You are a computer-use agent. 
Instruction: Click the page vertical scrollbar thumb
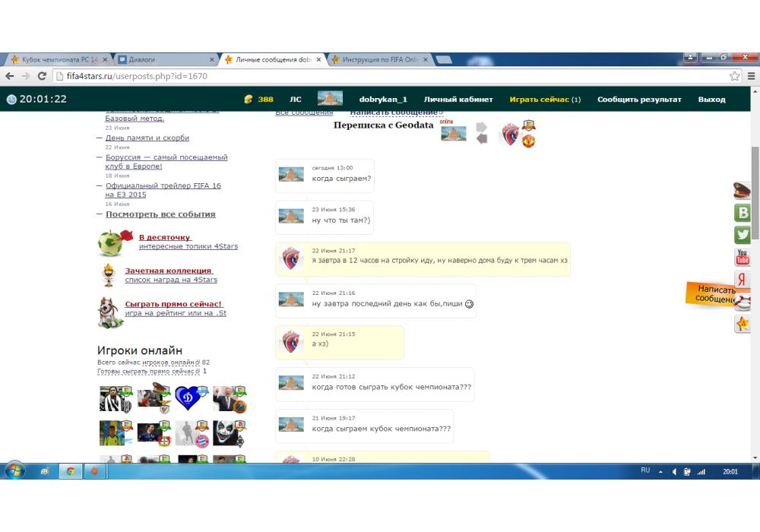(755, 190)
